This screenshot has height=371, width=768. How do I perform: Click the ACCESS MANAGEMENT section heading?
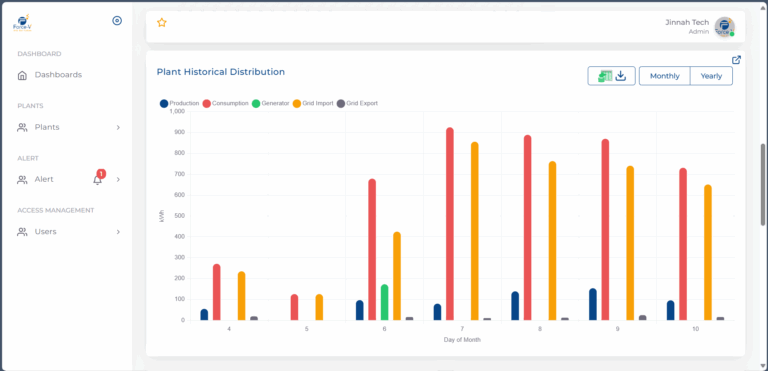pos(56,210)
